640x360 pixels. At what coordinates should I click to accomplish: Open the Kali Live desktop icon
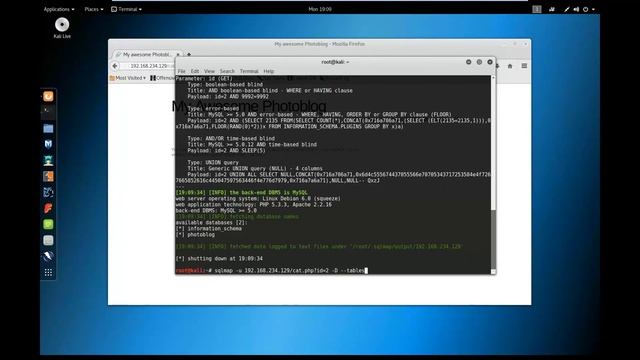tap(62, 28)
